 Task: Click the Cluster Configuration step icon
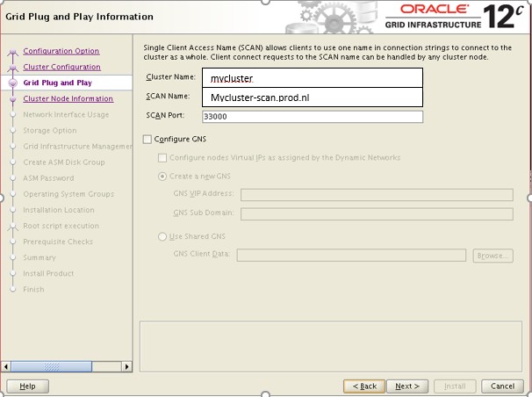(x=12, y=68)
